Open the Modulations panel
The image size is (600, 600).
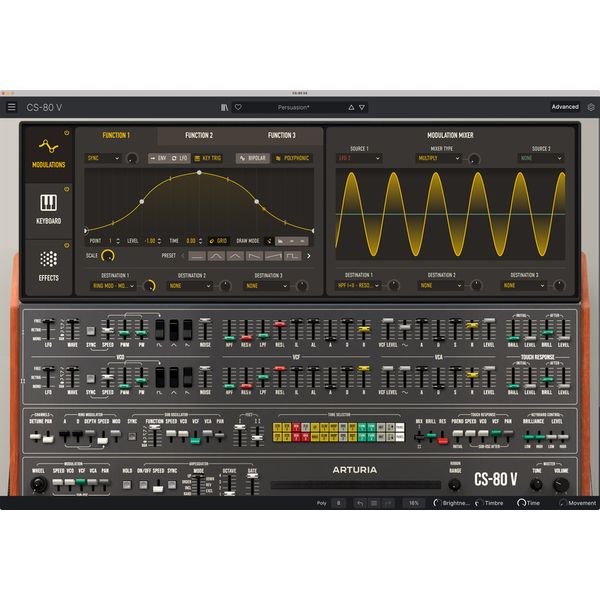tap(49, 155)
